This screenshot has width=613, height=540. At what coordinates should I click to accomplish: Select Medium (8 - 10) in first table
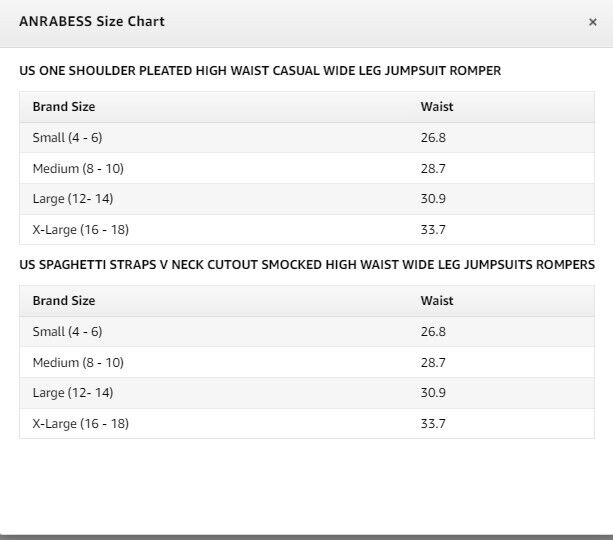coord(78,169)
